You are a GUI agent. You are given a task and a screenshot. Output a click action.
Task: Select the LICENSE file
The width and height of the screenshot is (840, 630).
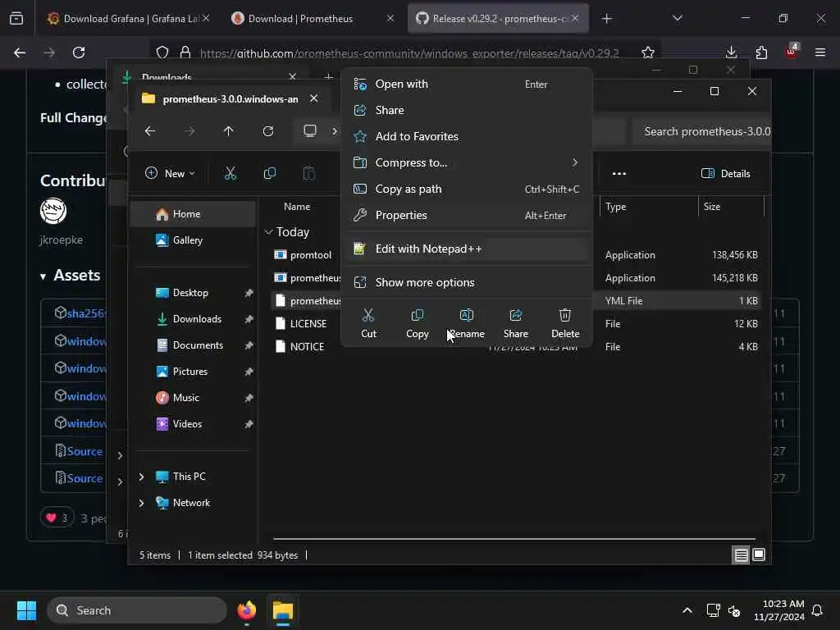coord(308,323)
